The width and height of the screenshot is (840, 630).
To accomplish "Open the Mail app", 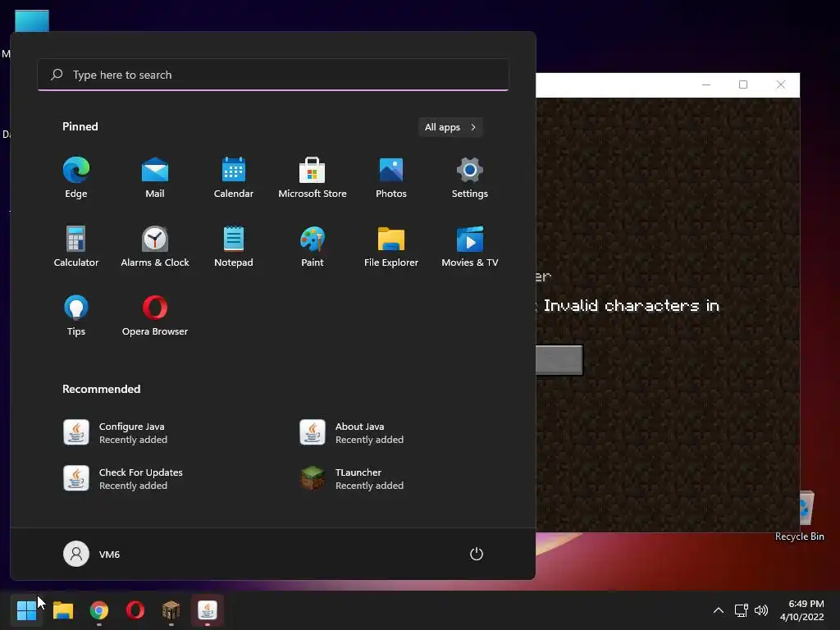I will [x=155, y=177].
